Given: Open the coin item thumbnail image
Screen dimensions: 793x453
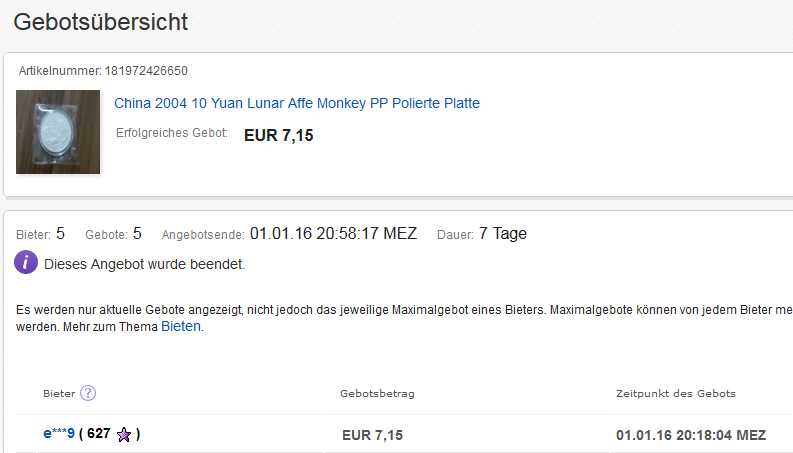Looking at the screenshot, I should pos(58,131).
